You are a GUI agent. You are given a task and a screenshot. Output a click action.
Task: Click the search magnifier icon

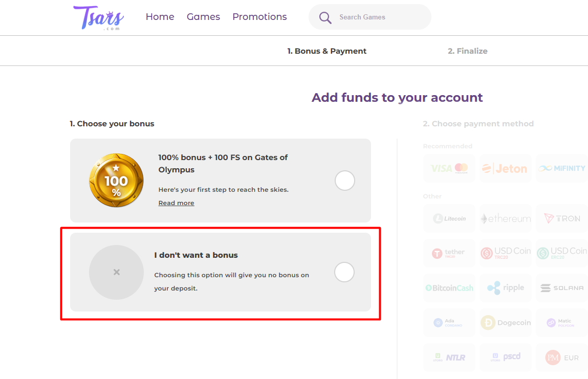[x=325, y=17]
